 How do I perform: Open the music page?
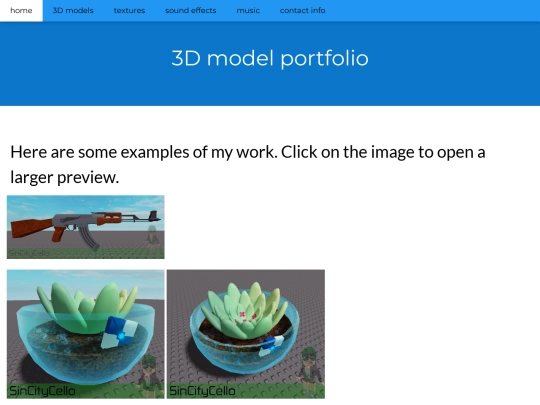[x=248, y=10]
